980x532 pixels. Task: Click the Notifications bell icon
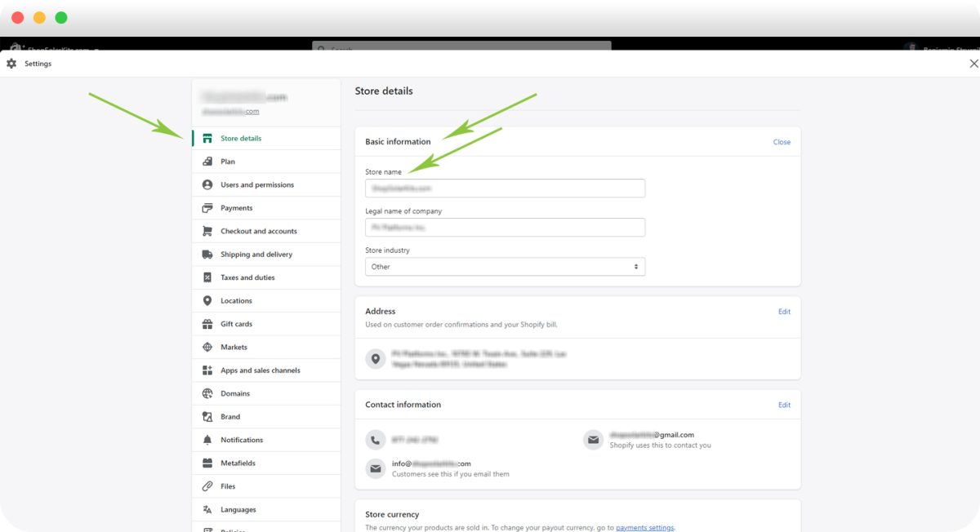point(209,440)
